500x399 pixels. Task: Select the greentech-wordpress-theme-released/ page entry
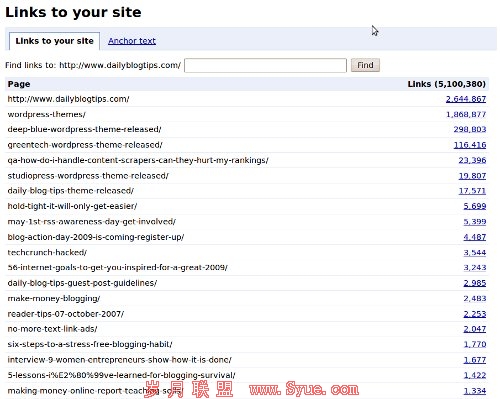[x=85, y=145]
